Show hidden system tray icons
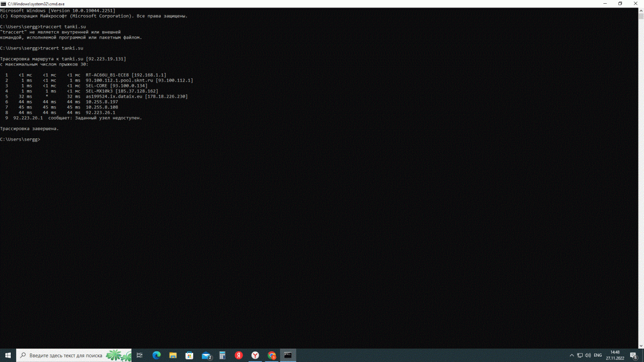Image resolution: width=644 pixels, height=362 pixels. [571, 355]
